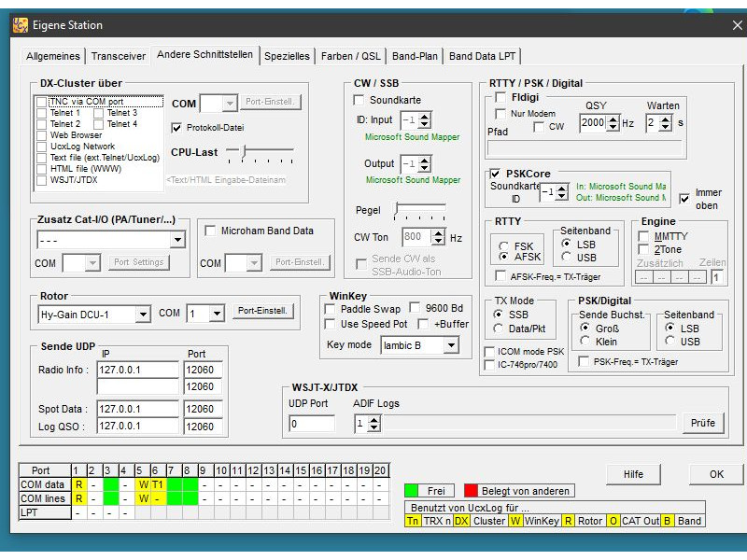
Task: Open the Band-Plan tab
Action: 413,56
